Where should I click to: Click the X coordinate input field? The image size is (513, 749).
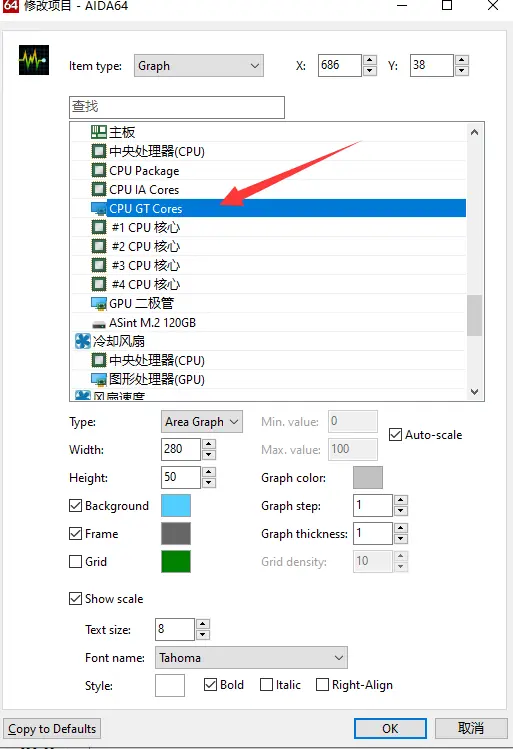[340, 65]
